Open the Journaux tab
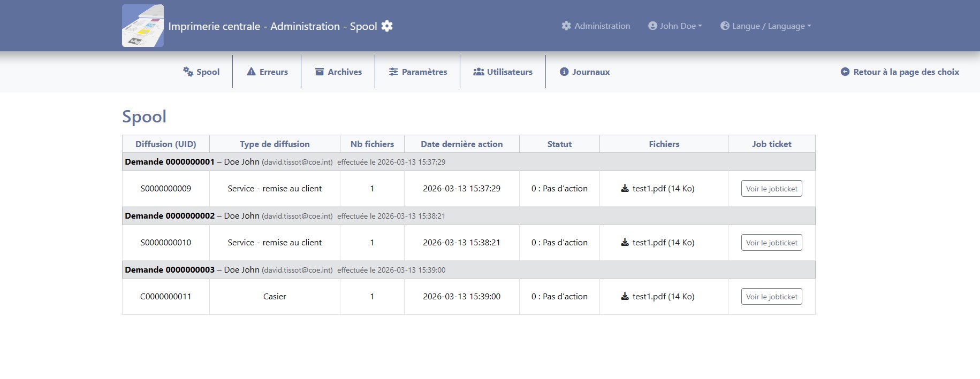 584,72
